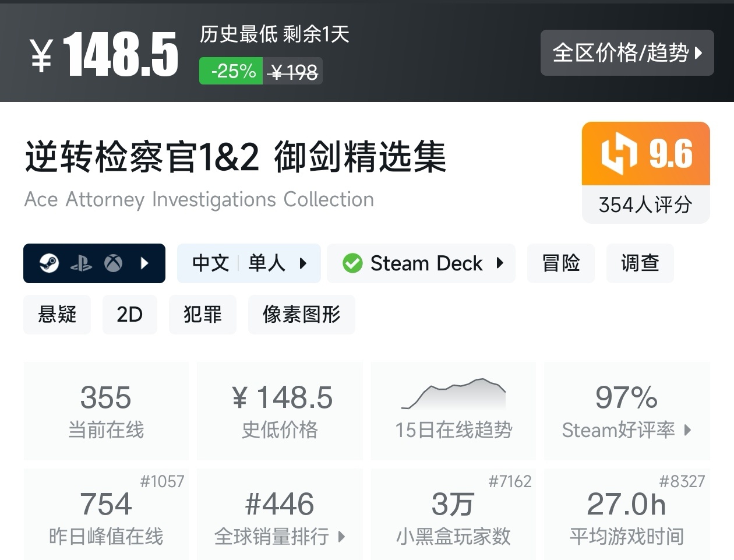Select the 悬疑 tag
The height and width of the screenshot is (560, 734).
pyautogui.click(x=57, y=315)
